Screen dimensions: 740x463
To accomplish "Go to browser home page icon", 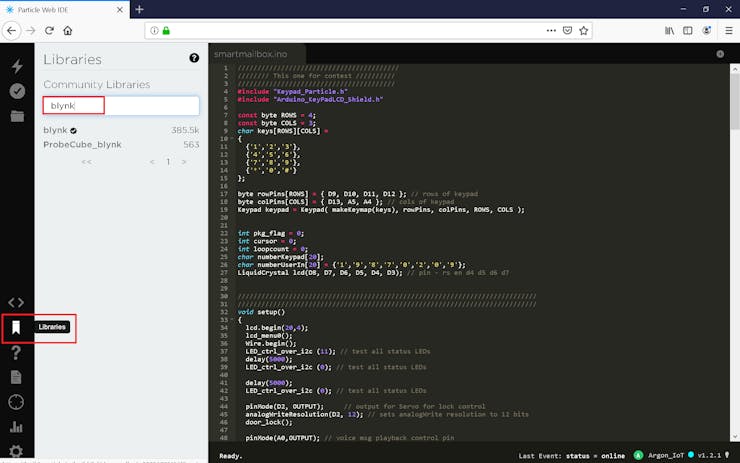I will 68,31.
